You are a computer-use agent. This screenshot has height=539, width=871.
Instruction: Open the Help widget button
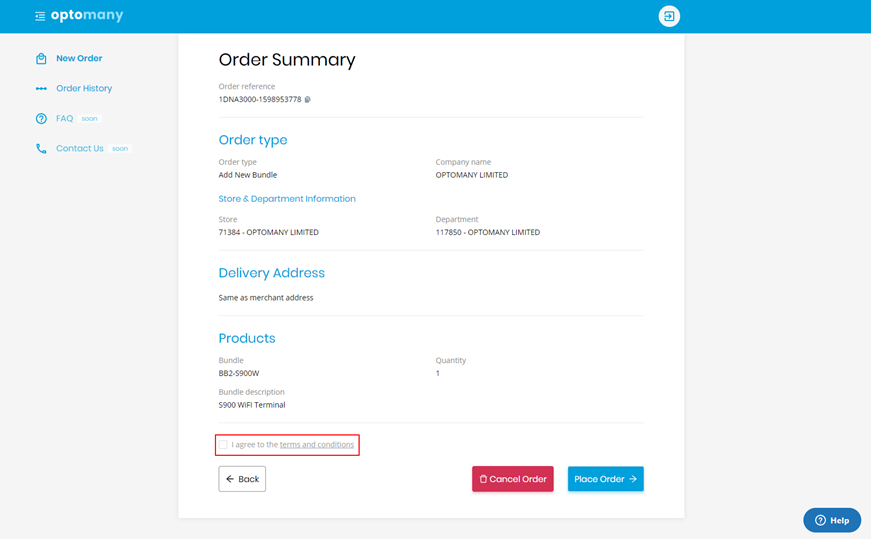click(x=832, y=520)
